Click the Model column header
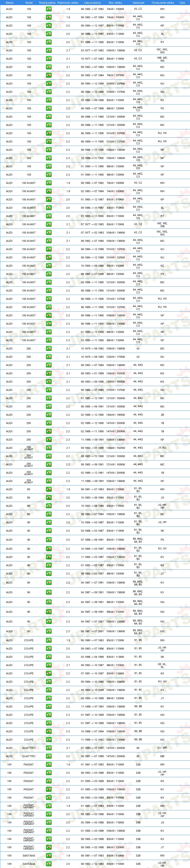The image size is (190, 868). tap(29, 2)
